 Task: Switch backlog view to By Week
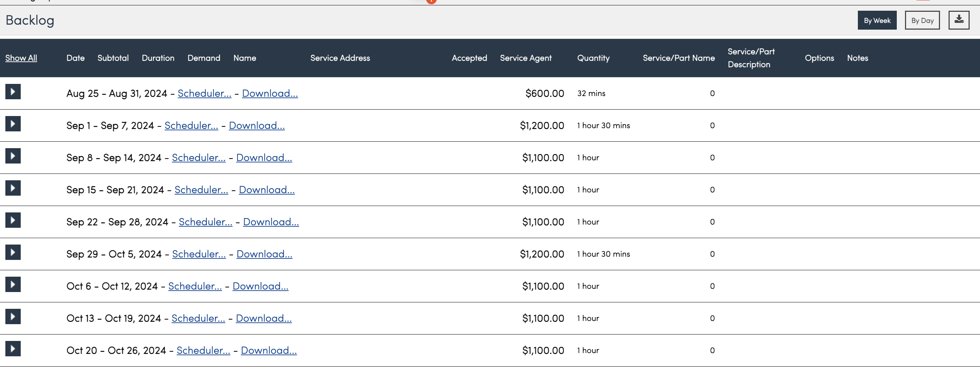877,20
